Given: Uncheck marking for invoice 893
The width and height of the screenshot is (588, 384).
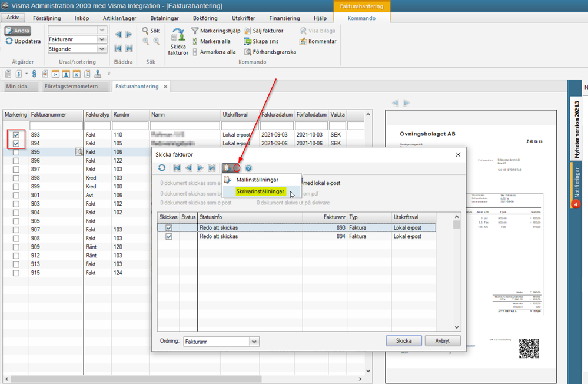Looking at the screenshot, I should [x=16, y=135].
